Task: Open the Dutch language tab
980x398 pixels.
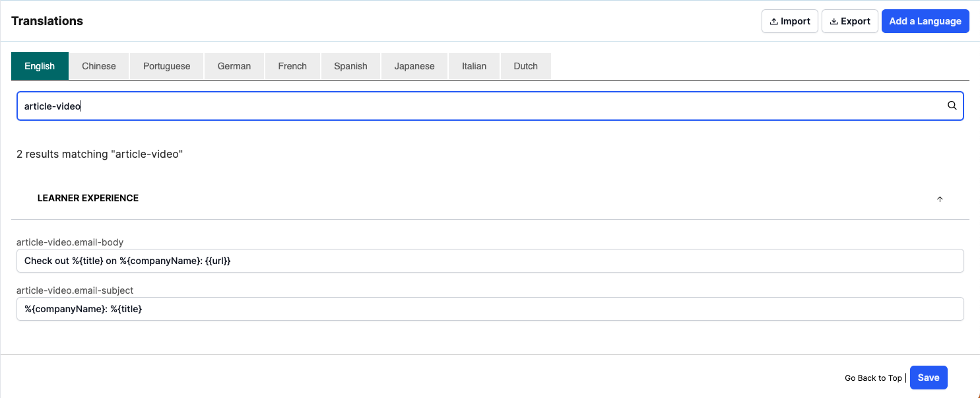Action: [526, 66]
